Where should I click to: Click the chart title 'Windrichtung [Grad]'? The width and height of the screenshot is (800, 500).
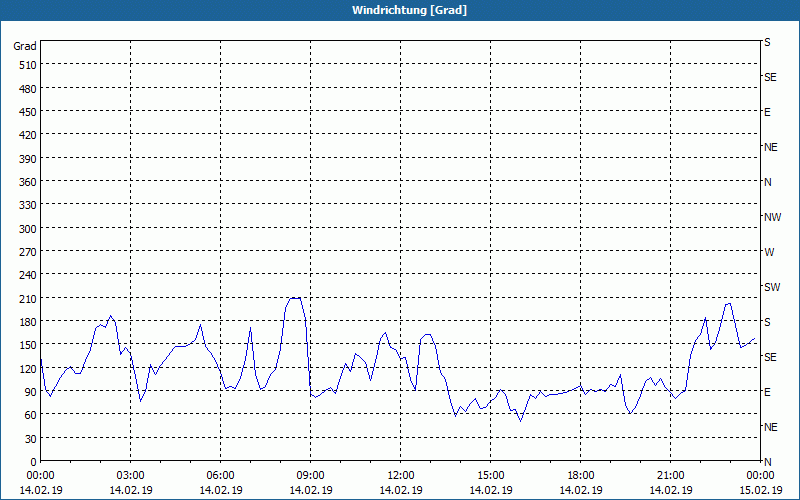(409, 10)
